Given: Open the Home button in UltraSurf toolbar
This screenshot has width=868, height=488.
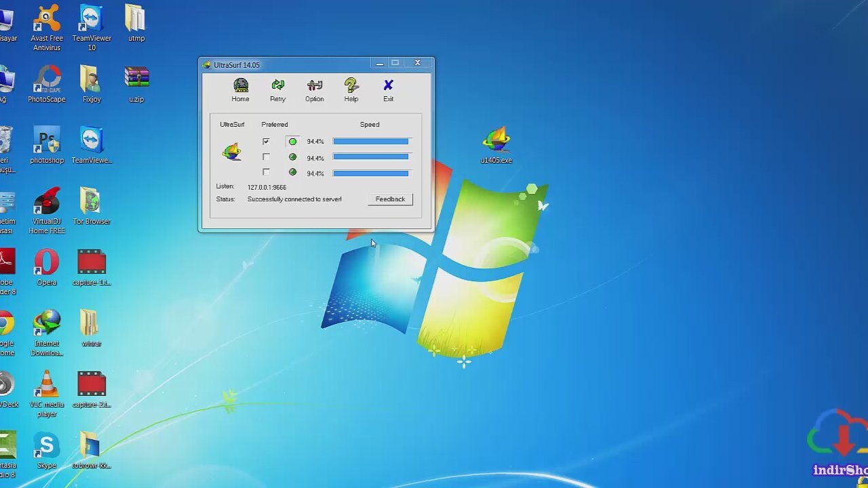Looking at the screenshot, I should (241, 90).
